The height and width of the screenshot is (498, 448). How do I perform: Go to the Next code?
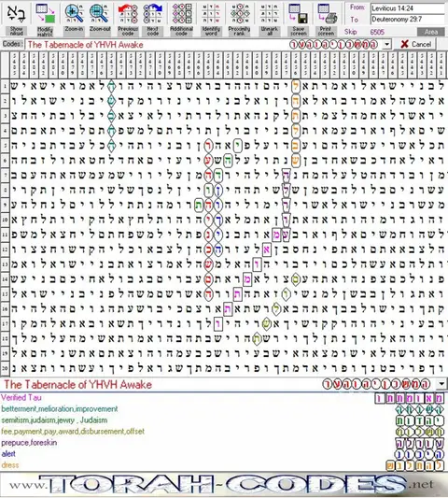click(153, 19)
